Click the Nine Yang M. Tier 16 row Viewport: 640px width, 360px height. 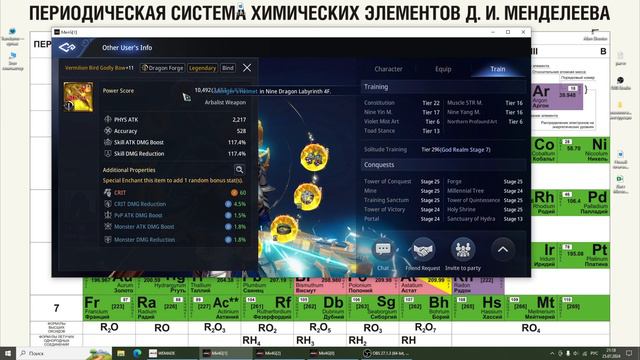click(x=485, y=112)
